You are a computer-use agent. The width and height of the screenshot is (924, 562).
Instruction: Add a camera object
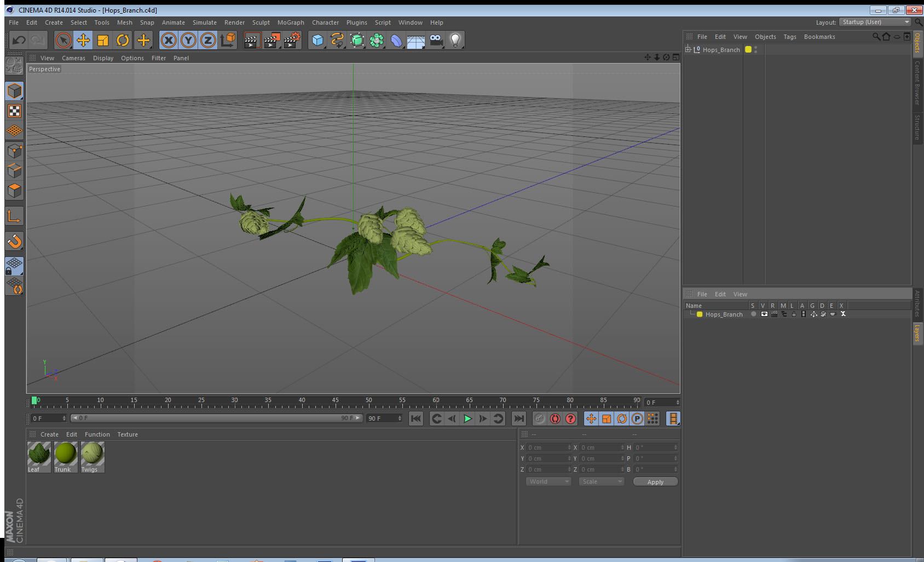436,40
